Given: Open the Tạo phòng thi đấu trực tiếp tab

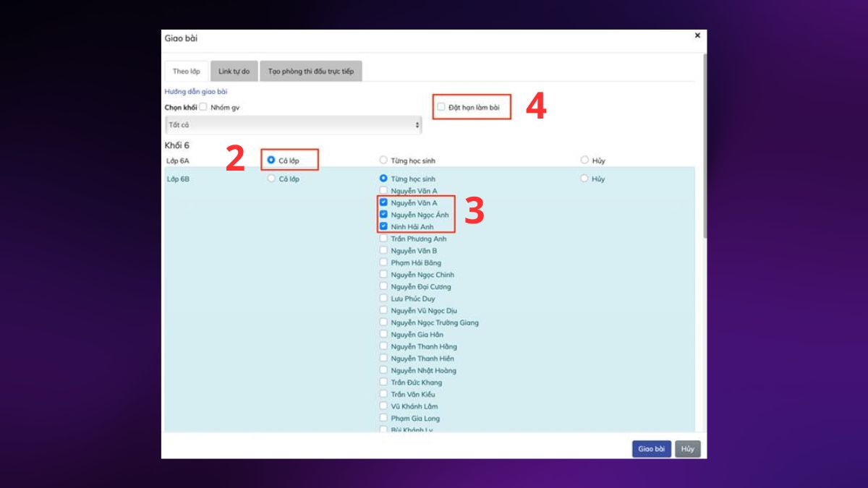Looking at the screenshot, I should click(311, 71).
